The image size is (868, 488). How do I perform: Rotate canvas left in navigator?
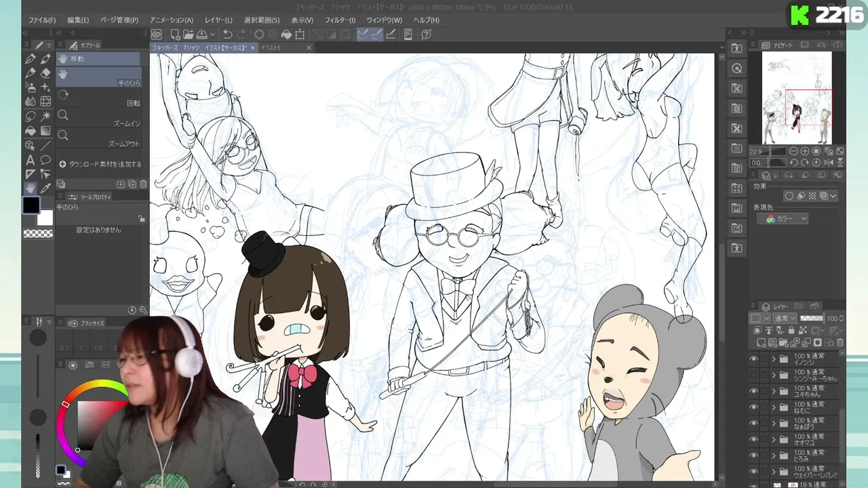point(794,163)
